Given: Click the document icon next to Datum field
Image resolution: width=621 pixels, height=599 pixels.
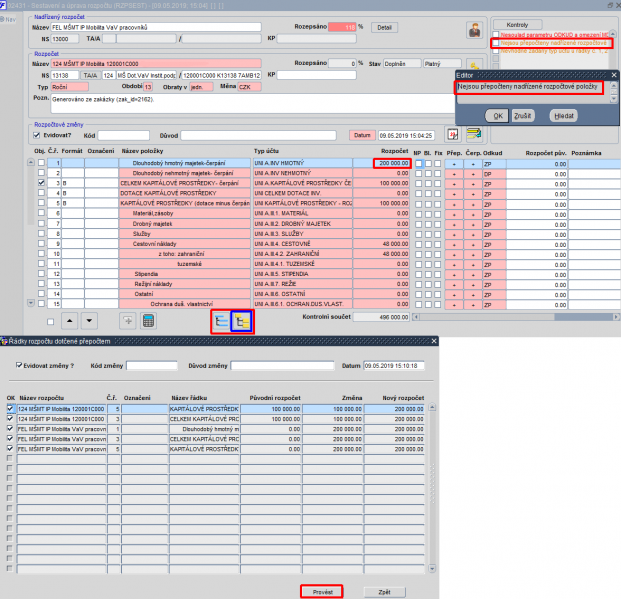Looking at the screenshot, I should coord(453,135).
